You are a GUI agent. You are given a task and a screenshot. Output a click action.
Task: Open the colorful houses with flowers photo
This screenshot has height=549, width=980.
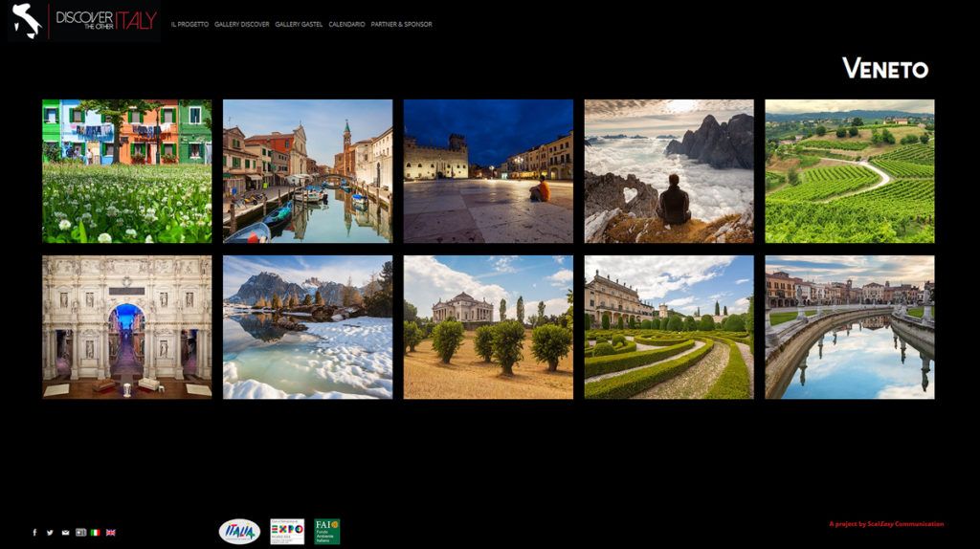click(126, 171)
